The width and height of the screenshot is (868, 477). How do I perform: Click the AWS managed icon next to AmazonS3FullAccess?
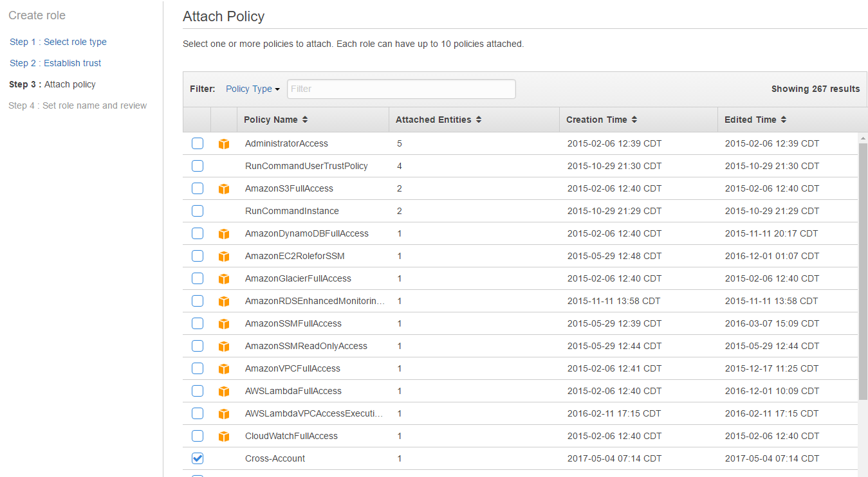223,189
